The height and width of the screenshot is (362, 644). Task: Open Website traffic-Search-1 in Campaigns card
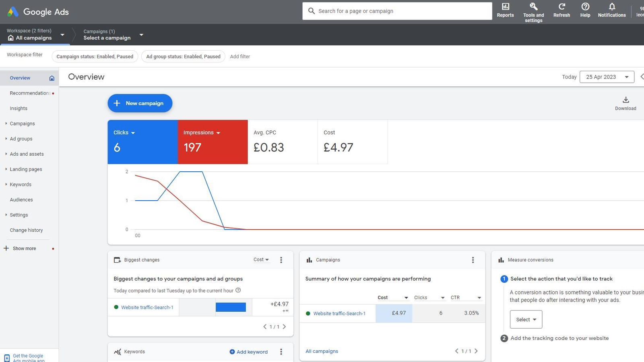tap(339, 313)
